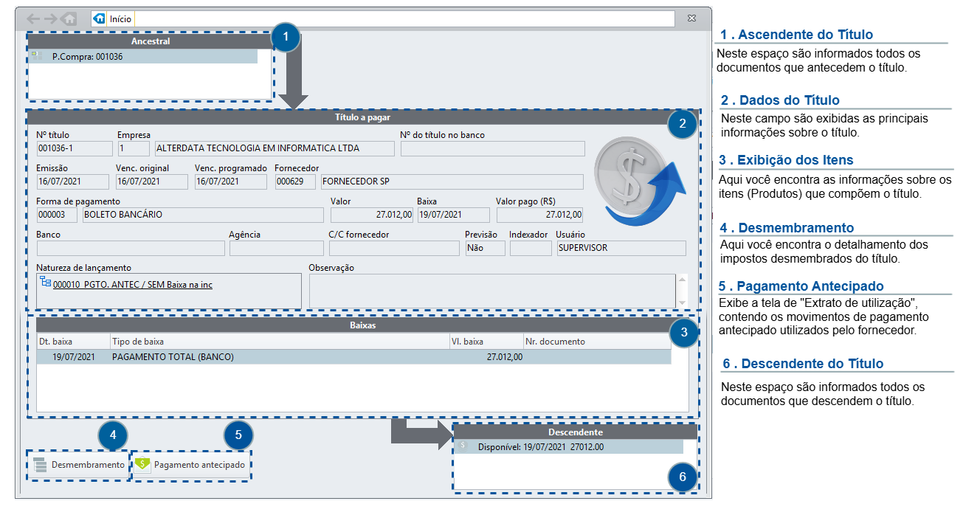Select P.Compra: 001036 ancestral item
This screenshot has width=980, height=515.
click(x=143, y=56)
